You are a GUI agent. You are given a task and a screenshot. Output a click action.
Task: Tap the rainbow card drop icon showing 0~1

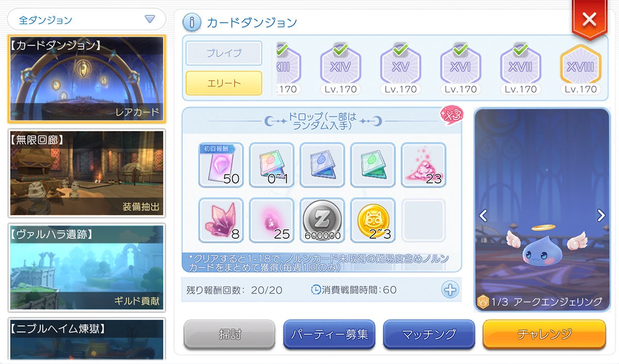tap(271, 165)
